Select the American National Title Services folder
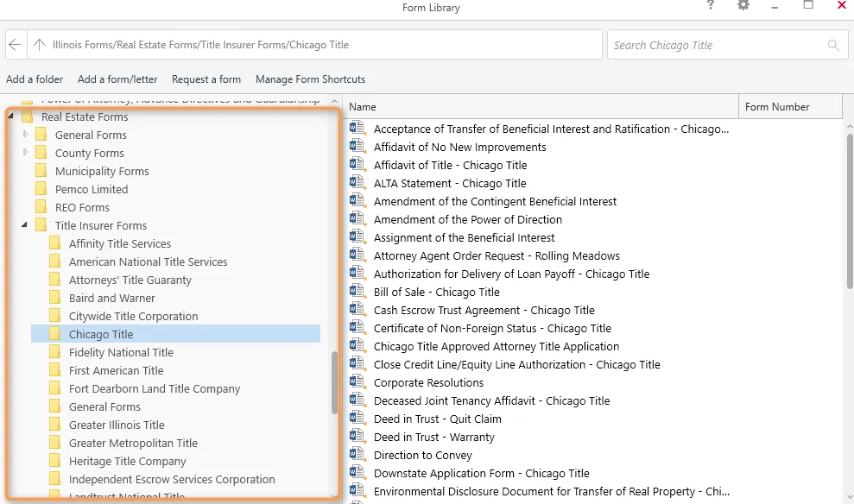The height and width of the screenshot is (504, 854). tap(148, 261)
